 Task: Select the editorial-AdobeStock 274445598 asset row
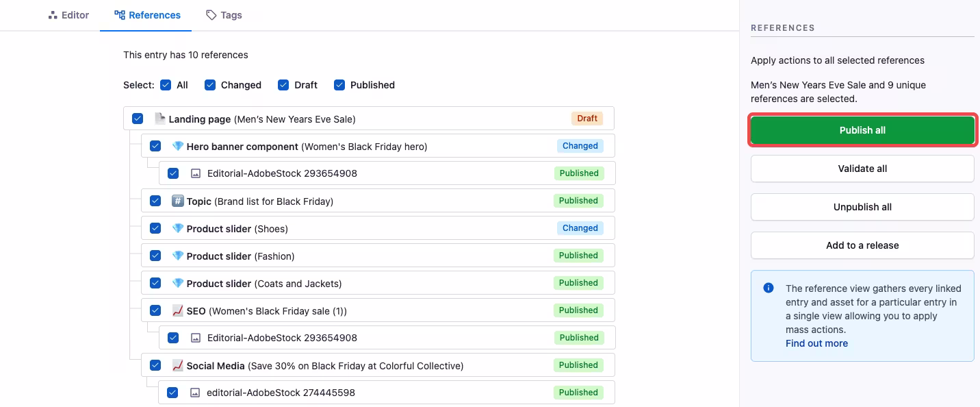[387, 393]
